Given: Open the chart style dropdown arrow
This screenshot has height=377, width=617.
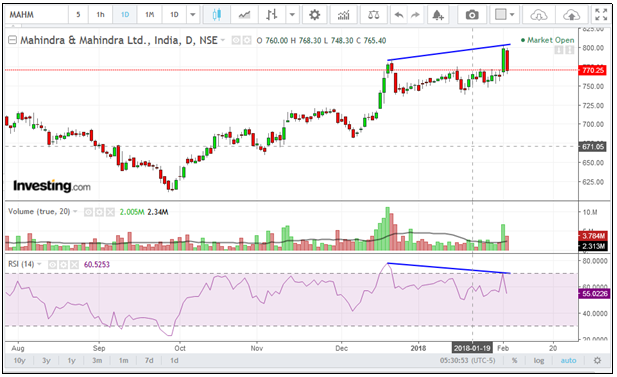Looking at the screenshot, I should (x=292, y=15).
